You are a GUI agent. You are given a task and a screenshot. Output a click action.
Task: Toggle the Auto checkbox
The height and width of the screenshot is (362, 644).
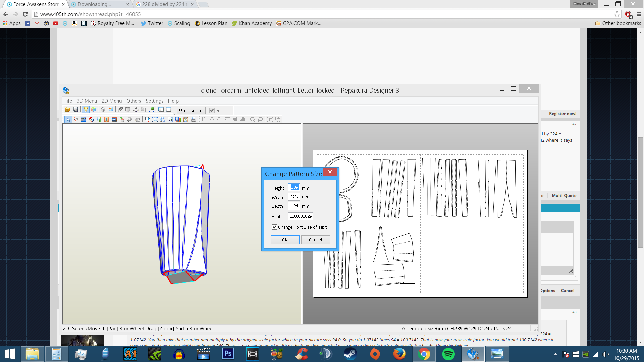[x=212, y=110]
